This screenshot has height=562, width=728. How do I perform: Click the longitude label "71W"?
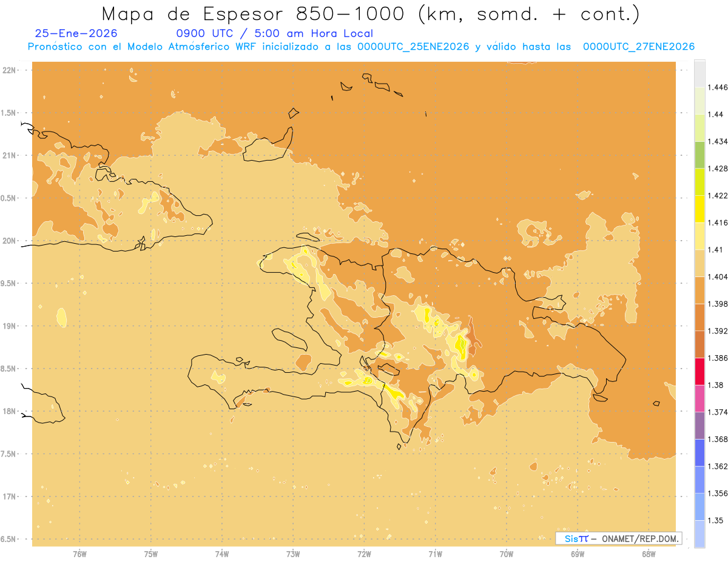point(435,554)
